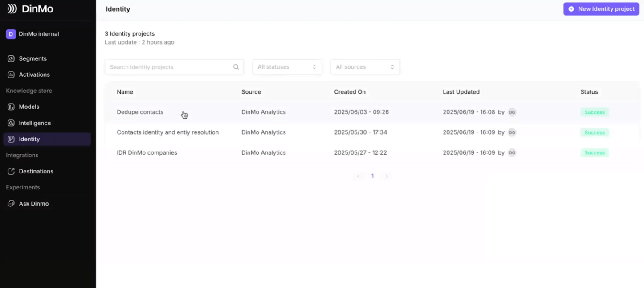This screenshot has width=644, height=288.
Task: Click the Identity sidebar icon
Action: [11, 139]
